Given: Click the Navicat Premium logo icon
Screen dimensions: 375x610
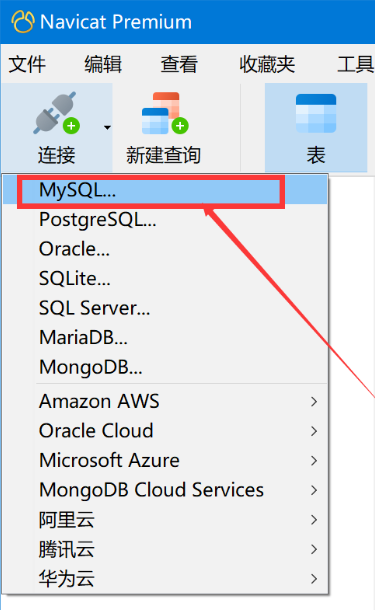Looking at the screenshot, I should click(x=23, y=22).
